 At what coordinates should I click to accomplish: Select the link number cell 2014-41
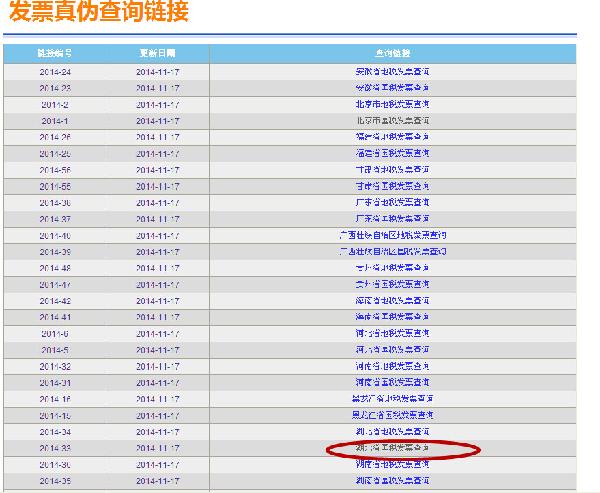coord(55,317)
